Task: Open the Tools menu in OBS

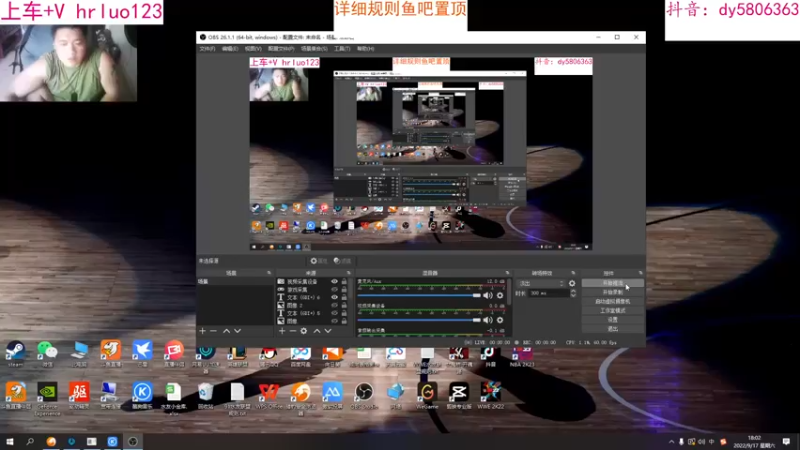Action: click(342, 48)
